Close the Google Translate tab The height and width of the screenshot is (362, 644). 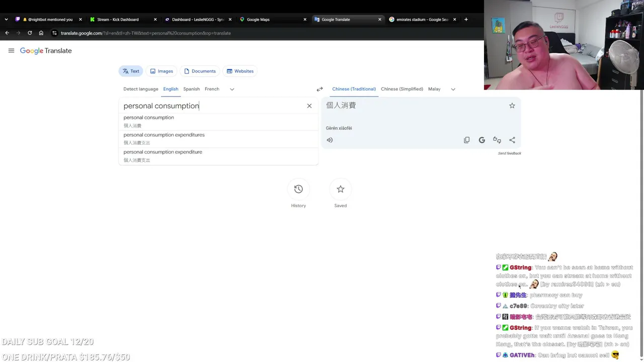[x=380, y=20]
